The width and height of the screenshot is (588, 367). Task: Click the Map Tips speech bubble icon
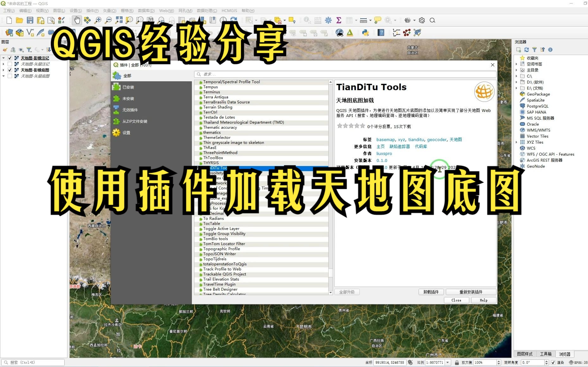pyautogui.click(x=377, y=20)
